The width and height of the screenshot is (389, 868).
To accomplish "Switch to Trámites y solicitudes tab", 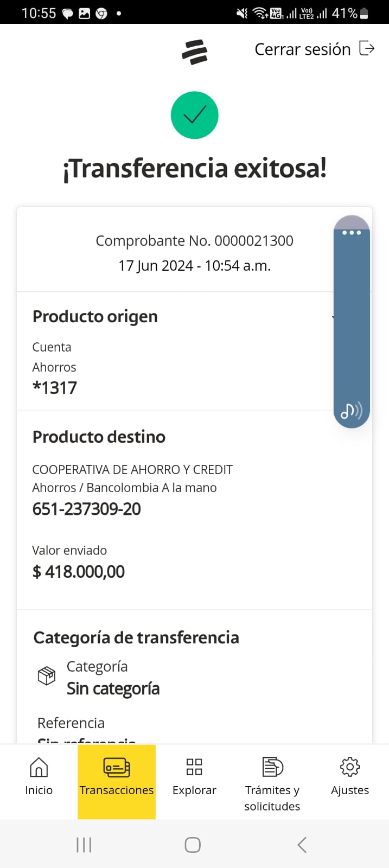I will point(272,767).
